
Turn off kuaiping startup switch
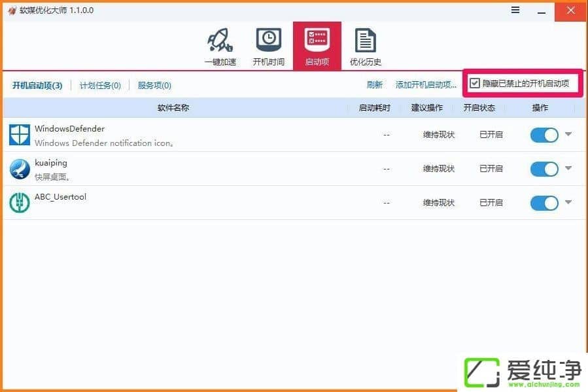coord(544,169)
